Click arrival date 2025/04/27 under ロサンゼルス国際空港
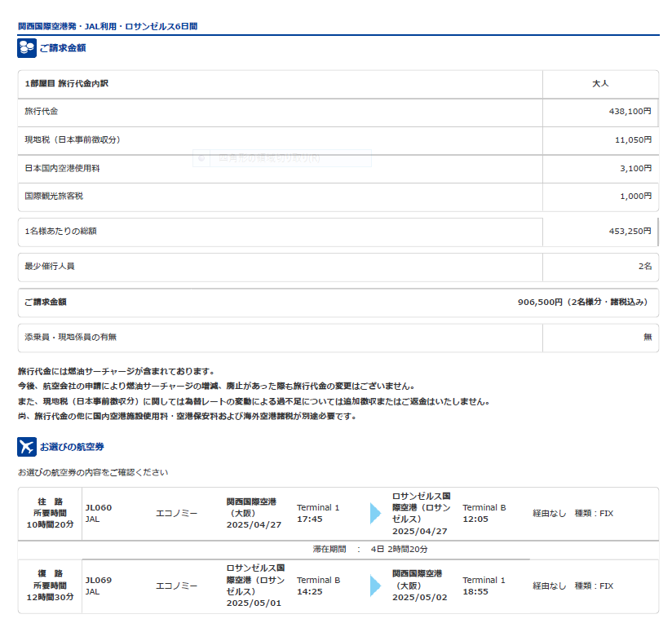 pos(419,532)
